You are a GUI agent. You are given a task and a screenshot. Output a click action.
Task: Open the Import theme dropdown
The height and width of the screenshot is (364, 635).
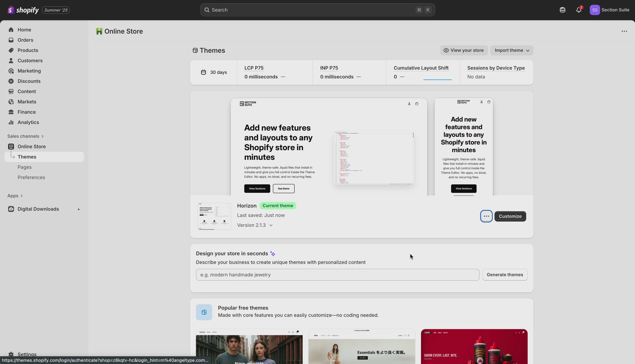(512, 50)
